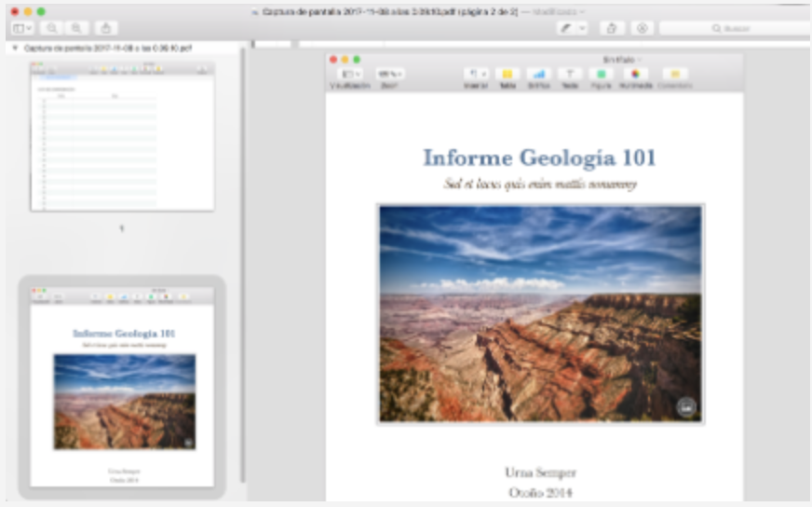Click the Figura shape icon
The image size is (812, 507).
coord(601,75)
